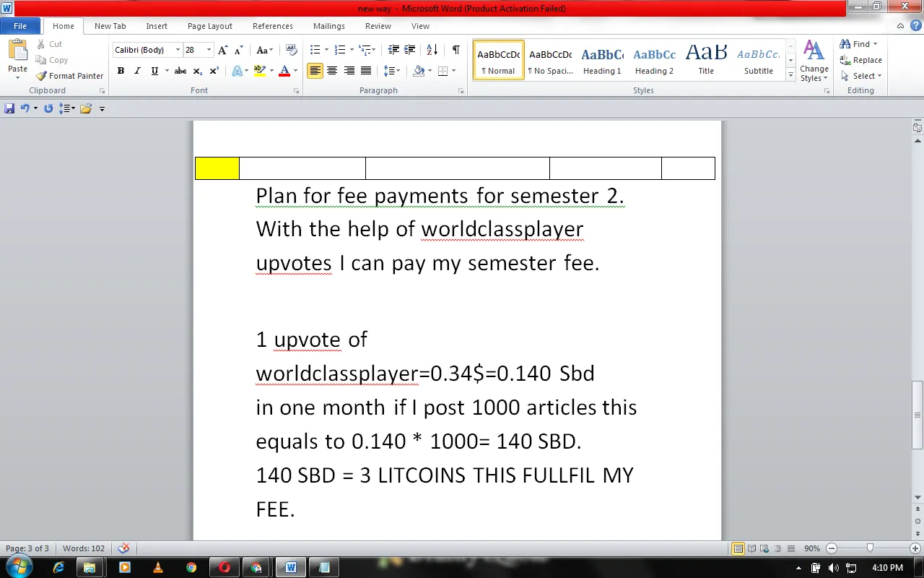Switch to the Insert tab

tap(157, 26)
